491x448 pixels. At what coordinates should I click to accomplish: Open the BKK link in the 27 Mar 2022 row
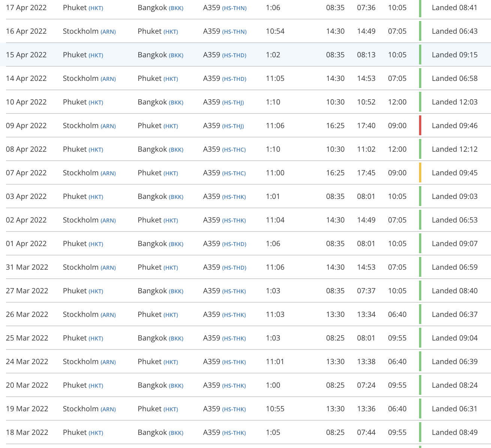pos(176,291)
